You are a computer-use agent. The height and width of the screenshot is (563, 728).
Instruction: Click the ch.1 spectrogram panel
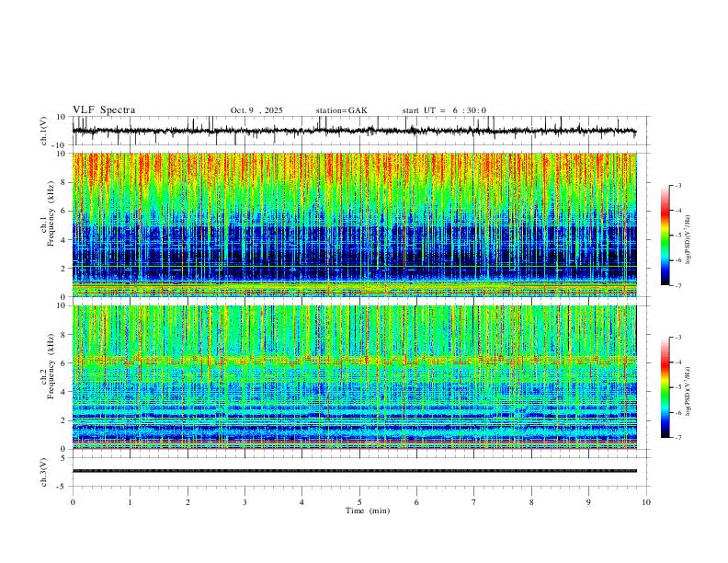pyautogui.click(x=354, y=224)
